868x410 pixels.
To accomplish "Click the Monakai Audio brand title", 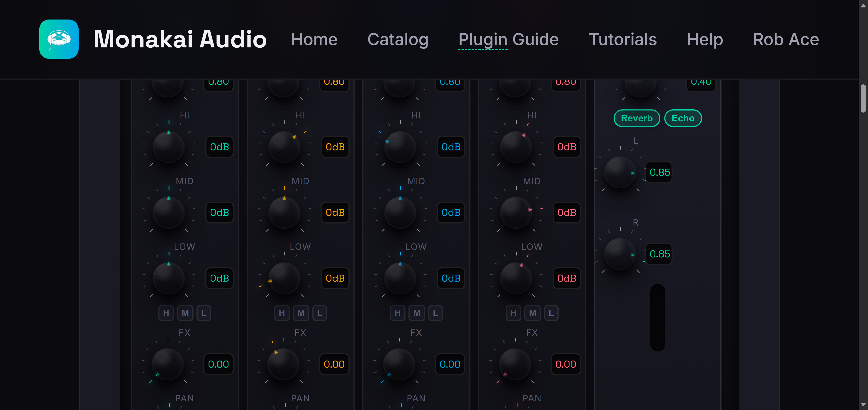I will click(x=180, y=39).
